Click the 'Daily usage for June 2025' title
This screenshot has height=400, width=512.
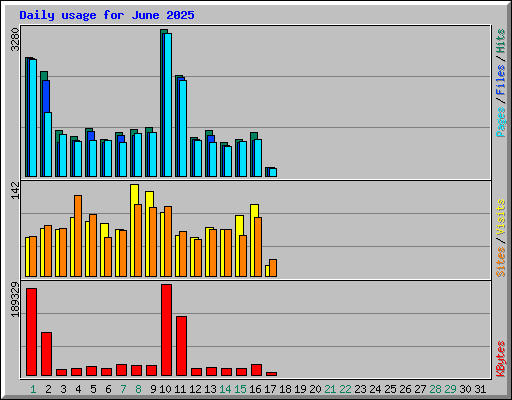(x=107, y=15)
